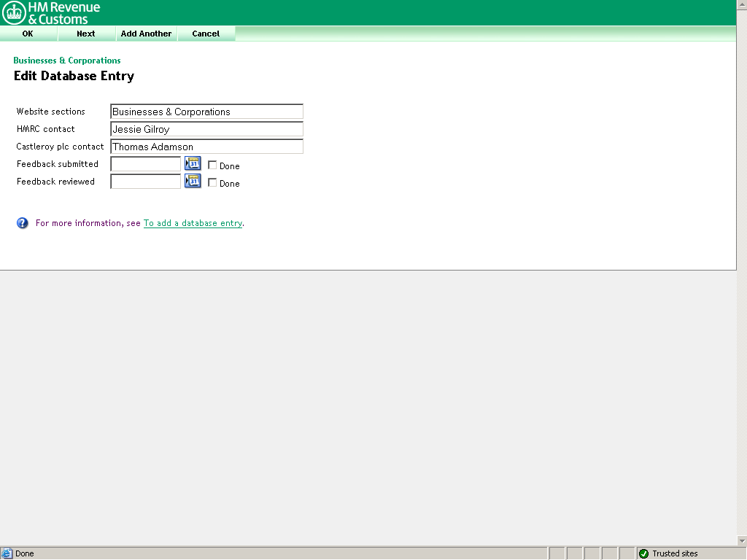
Task: Check the Done box for Feedback submitted
Action: click(212, 166)
